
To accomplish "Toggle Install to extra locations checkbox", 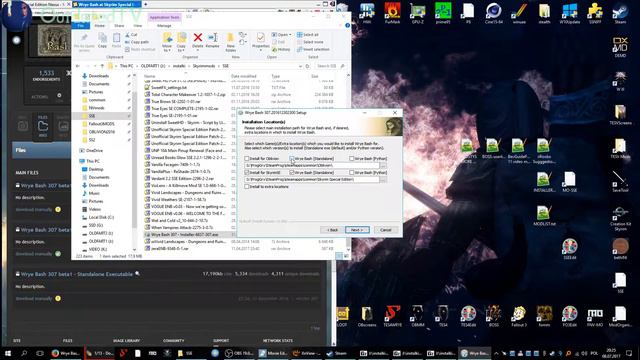I will [x=247, y=187].
